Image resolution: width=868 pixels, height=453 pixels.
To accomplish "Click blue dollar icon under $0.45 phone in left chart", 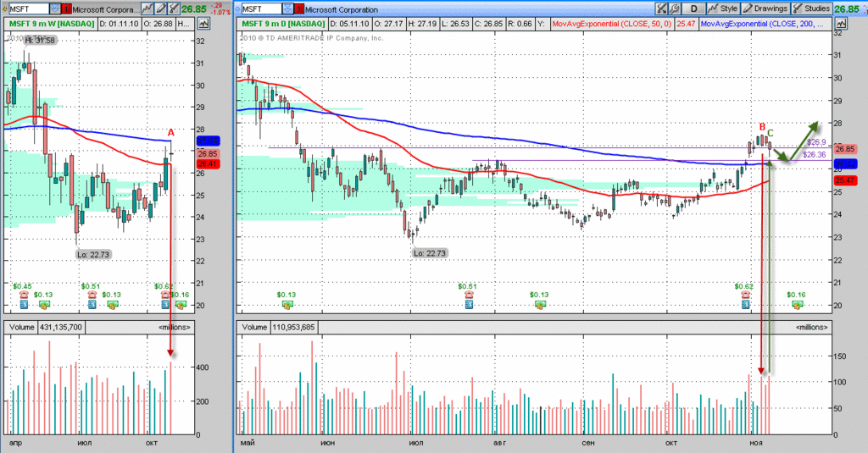I will [x=24, y=305].
